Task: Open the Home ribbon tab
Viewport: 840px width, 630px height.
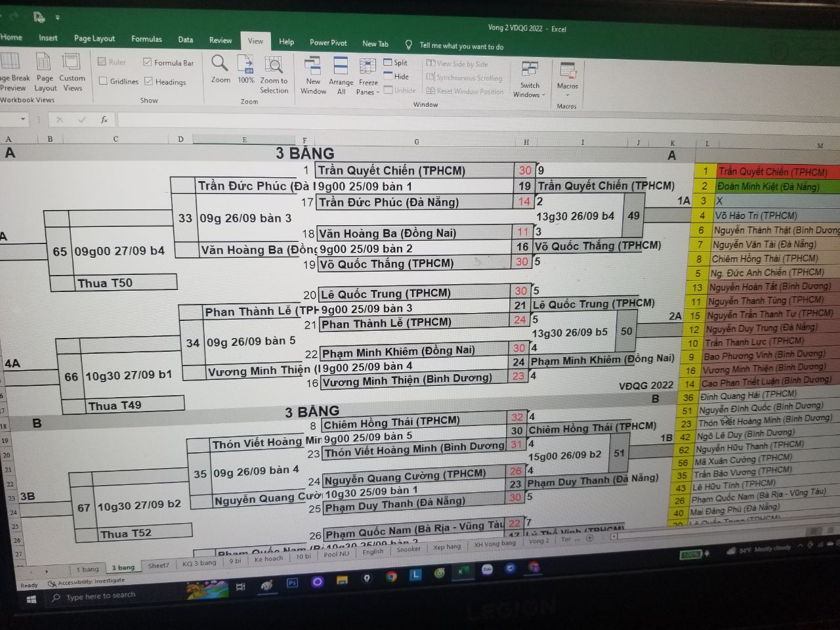Action: point(11,37)
